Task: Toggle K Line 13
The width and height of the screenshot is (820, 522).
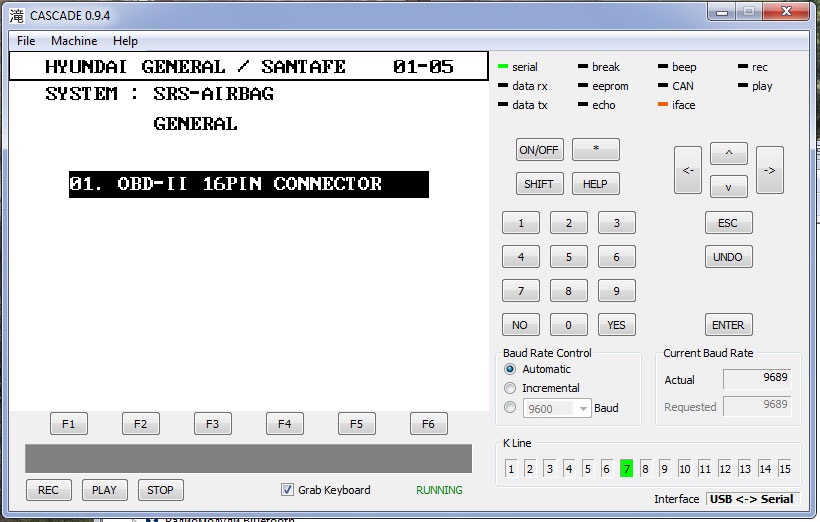Action: [745, 469]
